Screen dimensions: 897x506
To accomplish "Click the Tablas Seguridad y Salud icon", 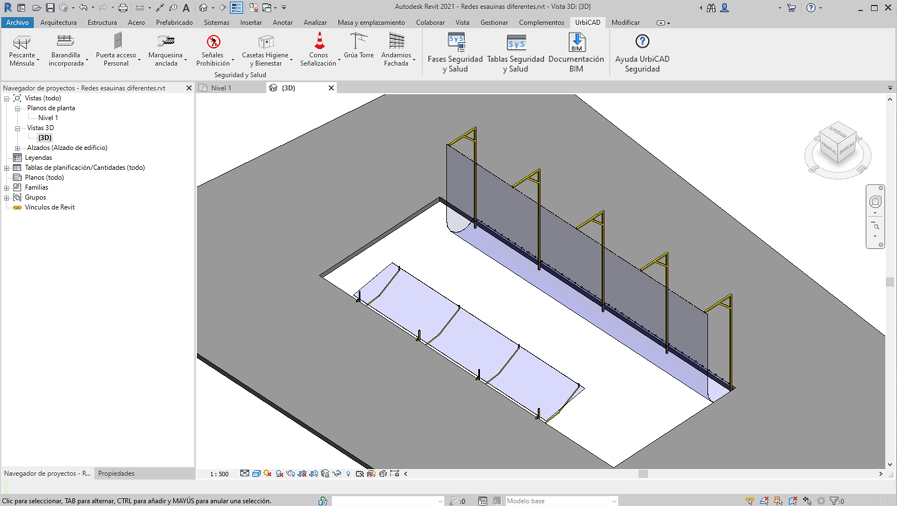I will 516,43.
